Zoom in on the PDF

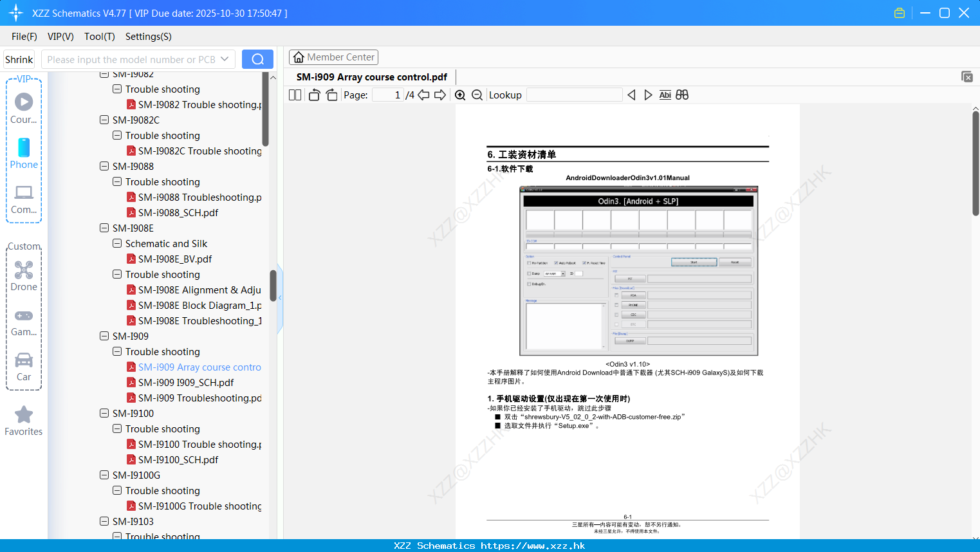[460, 95]
